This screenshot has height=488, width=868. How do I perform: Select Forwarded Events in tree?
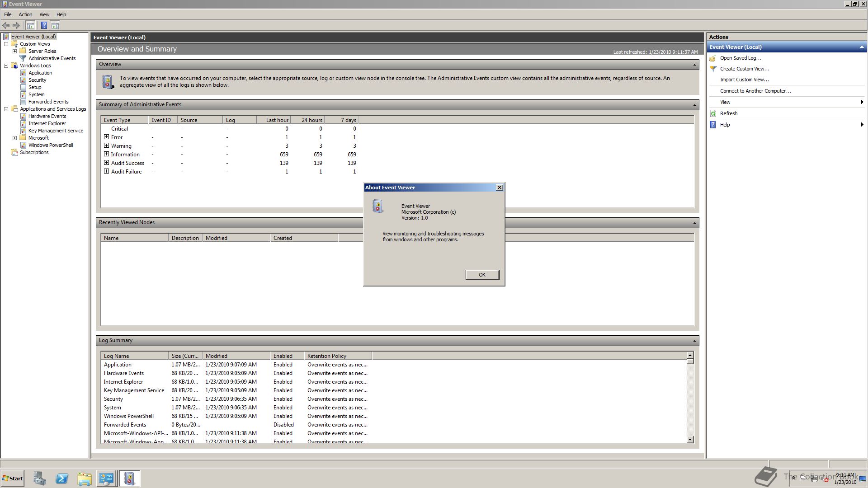(x=48, y=102)
